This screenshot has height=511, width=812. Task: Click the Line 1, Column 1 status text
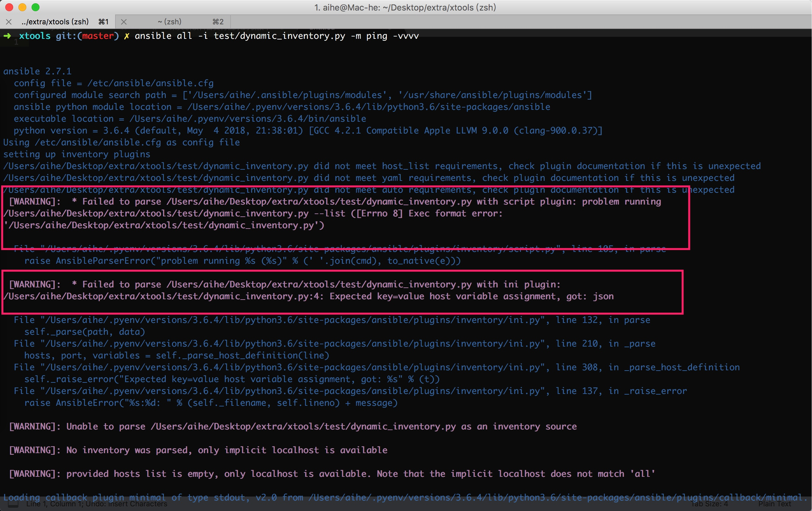click(55, 504)
